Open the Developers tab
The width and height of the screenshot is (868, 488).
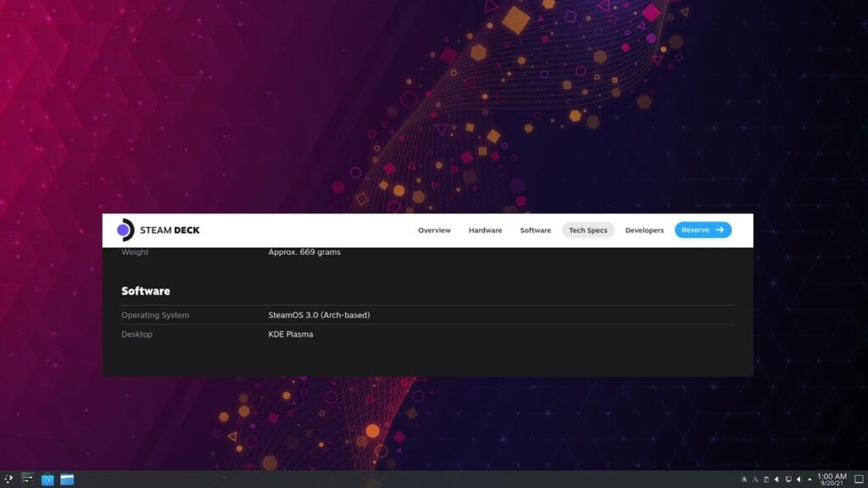644,230
